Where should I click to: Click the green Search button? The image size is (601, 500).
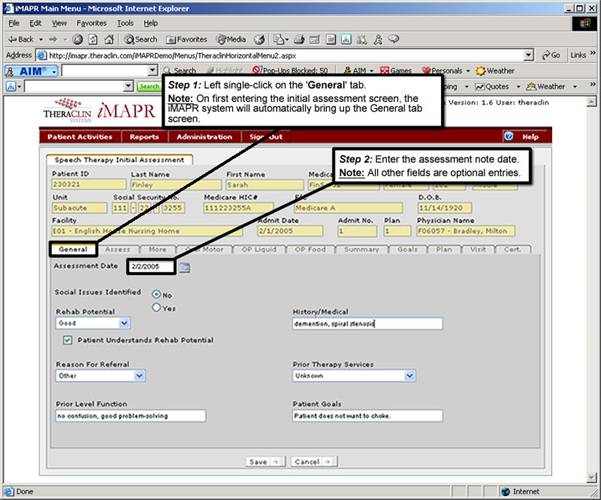pyautogui.click(x=149, y=87)
